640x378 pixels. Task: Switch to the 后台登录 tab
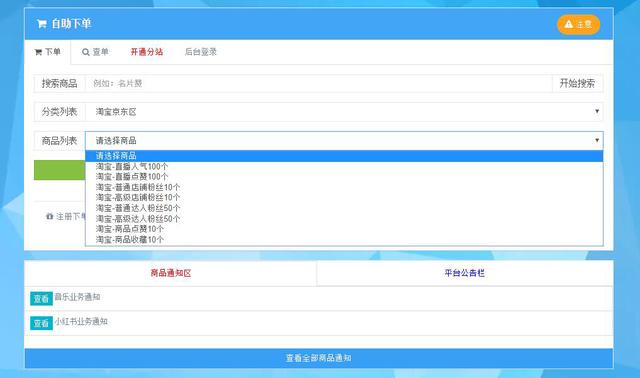click(201, 52)
